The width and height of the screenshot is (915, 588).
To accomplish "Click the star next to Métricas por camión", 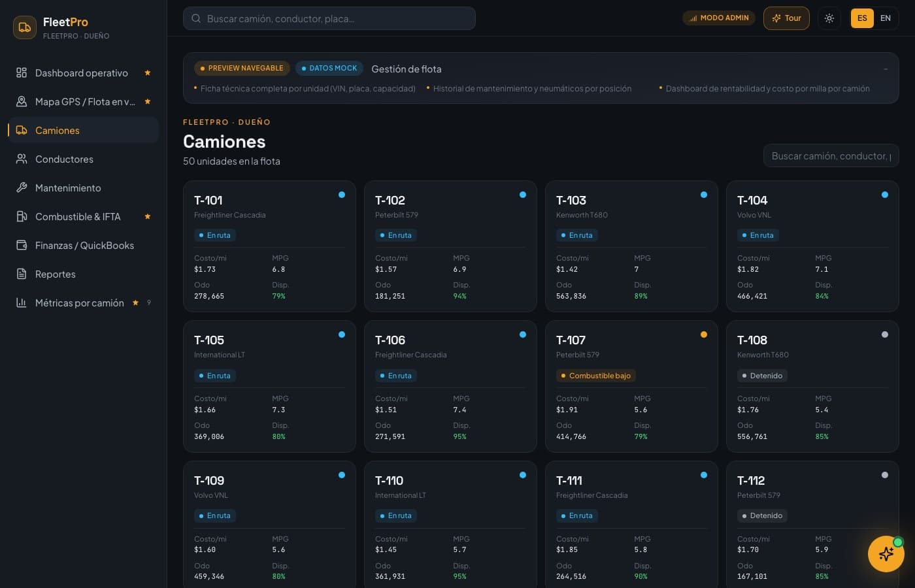I will click(x=135, y=302).
